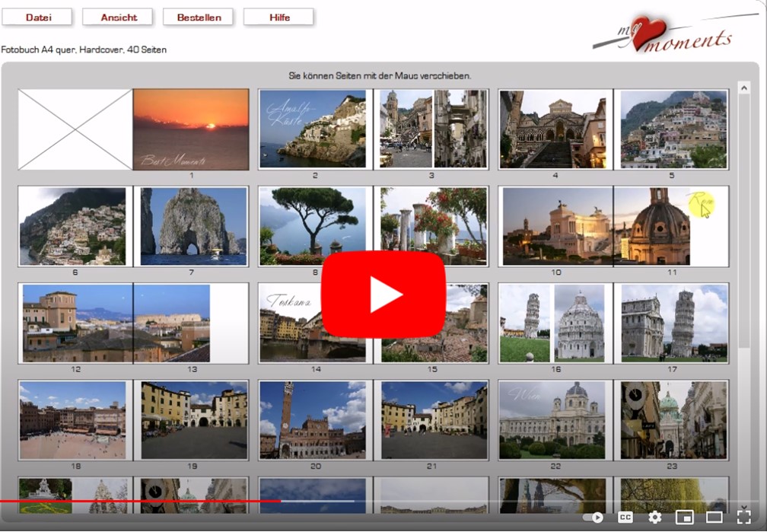Select the sunset cover page thumbnail 1

coord(191,129)
